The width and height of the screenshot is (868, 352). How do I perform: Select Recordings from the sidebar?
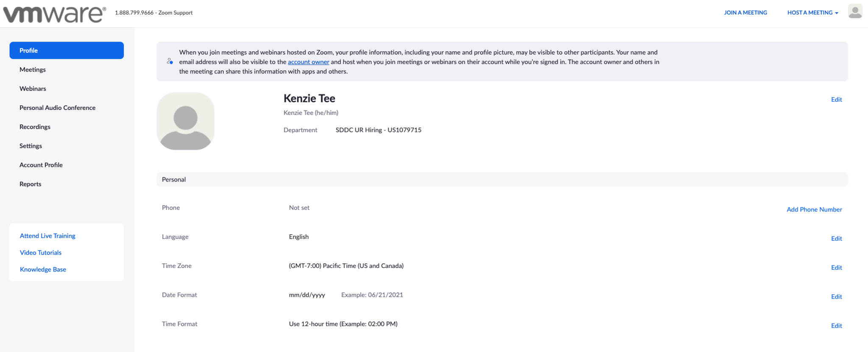(35, 127)
